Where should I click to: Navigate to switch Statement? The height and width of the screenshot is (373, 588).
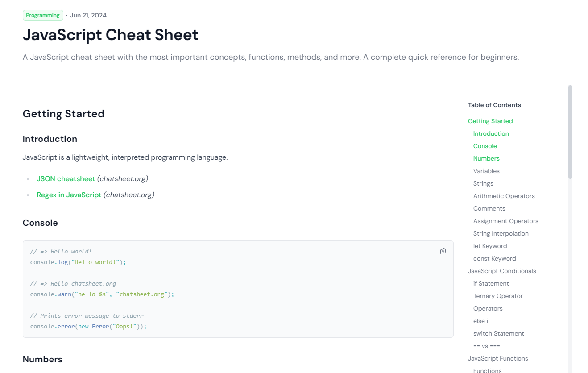(498, 333)
